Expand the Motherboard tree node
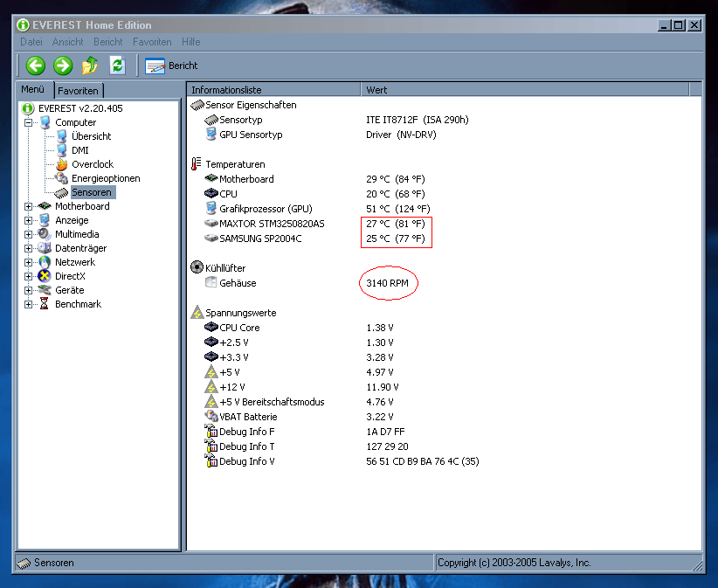The width and height of the screenshot is (718, 588). pos(29,206)
